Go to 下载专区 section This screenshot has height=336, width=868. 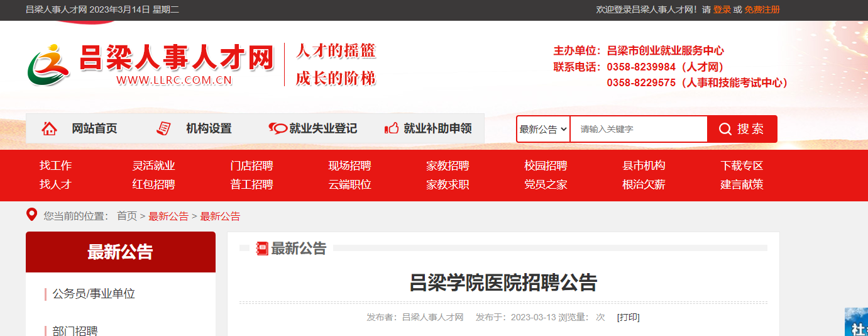742,165
